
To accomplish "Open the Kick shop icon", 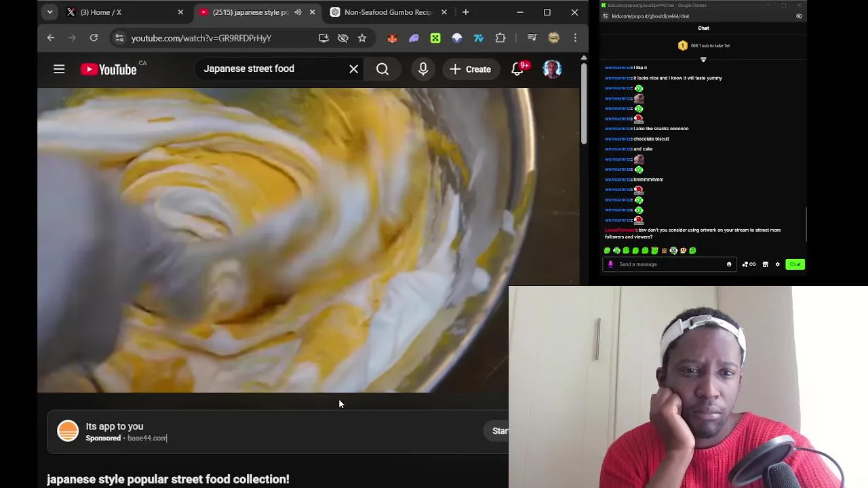I will click(x=765, y=264).
